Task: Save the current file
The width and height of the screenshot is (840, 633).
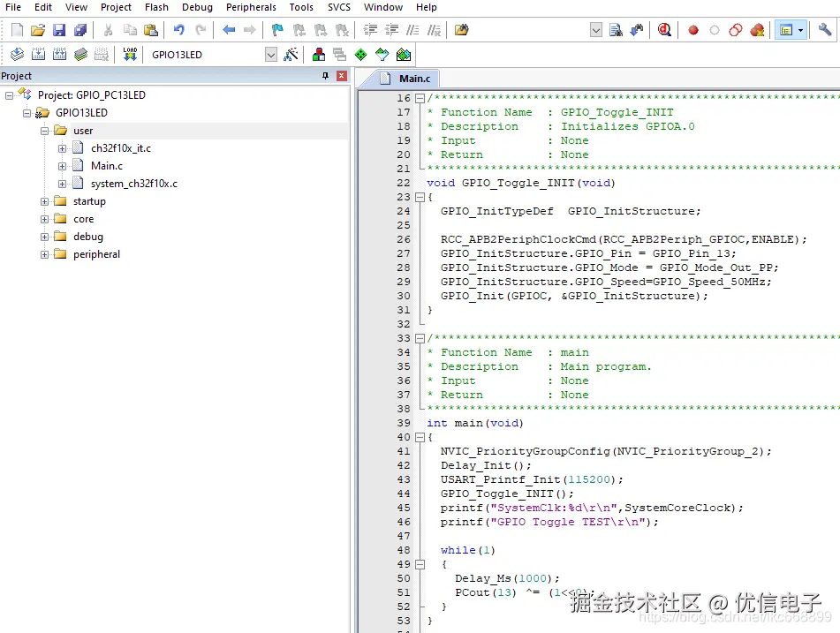Action: pyautogui.click(x=59, y=30)
